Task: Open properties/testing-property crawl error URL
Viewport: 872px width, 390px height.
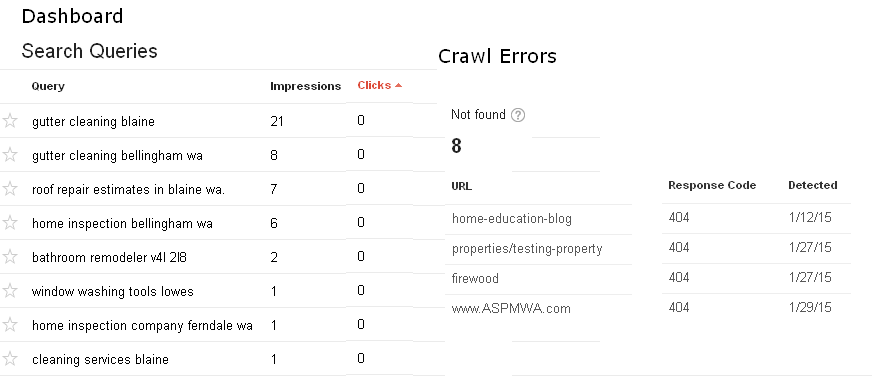Action: pyautogui.click(x=527, y=249)
